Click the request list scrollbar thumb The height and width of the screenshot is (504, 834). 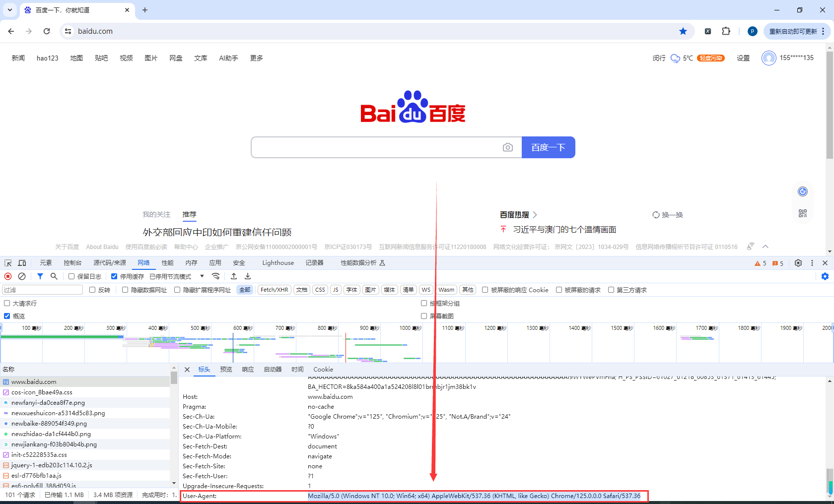(x=174, y=378)
